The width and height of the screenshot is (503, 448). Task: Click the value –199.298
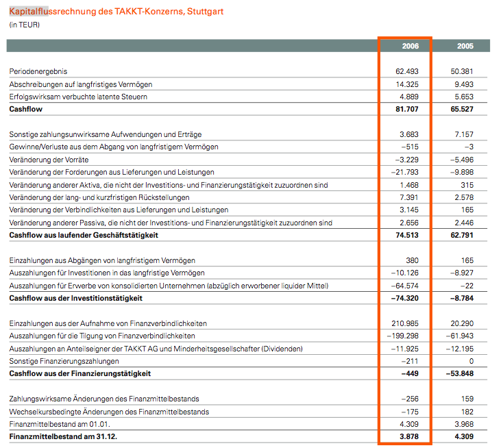click(x=403, y=336)
